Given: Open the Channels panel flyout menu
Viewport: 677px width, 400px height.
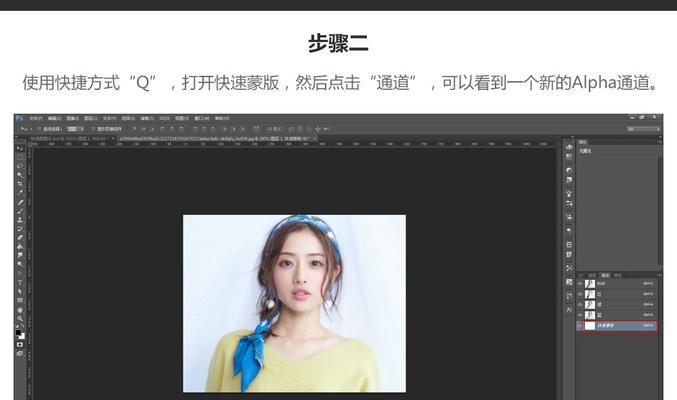Looking at the screenshot, I should 659,275.
